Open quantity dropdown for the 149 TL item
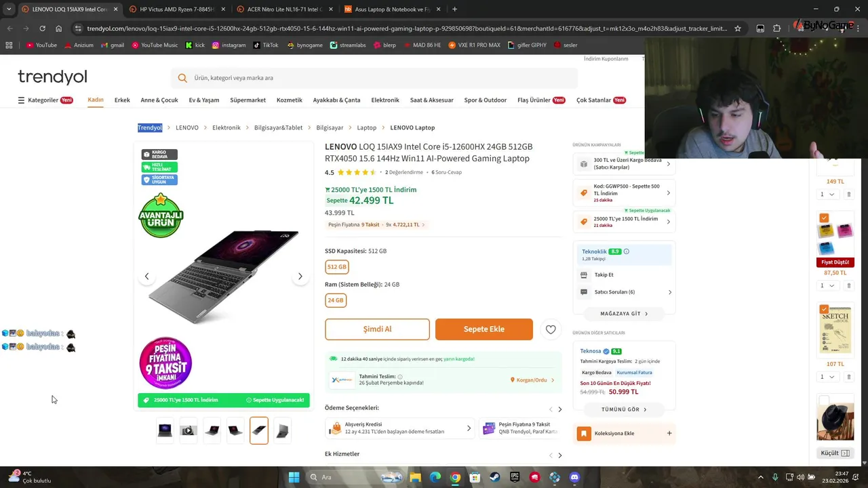 point(827,195)
